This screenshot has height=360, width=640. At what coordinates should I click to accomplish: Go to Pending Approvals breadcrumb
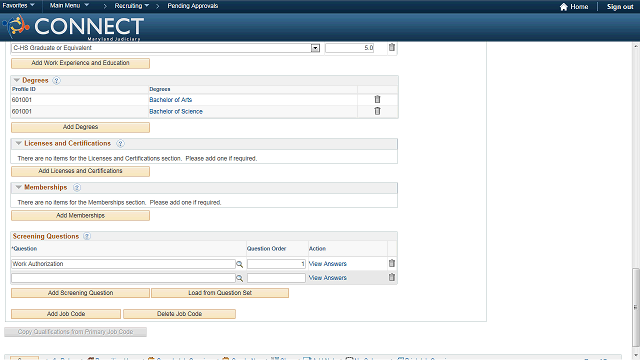(193, 6)
